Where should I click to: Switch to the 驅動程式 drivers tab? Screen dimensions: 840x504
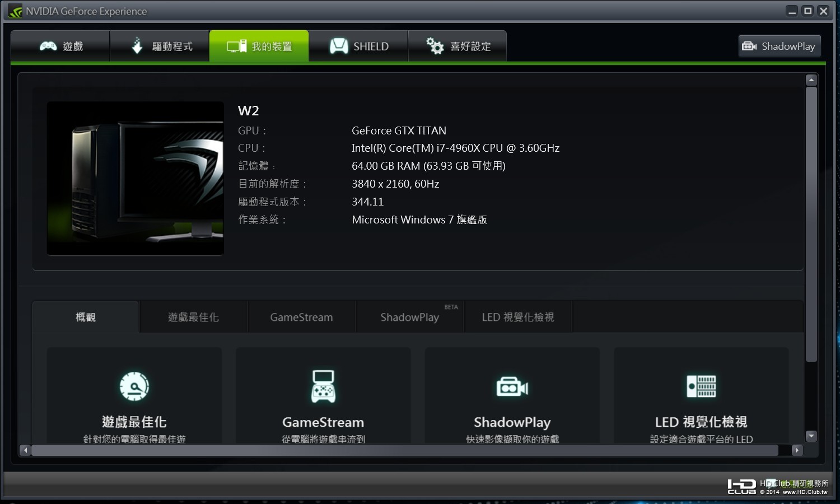point(160,46)
